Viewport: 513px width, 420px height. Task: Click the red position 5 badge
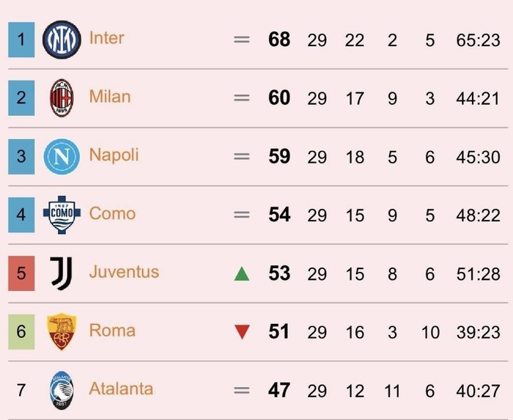point(21,273)
